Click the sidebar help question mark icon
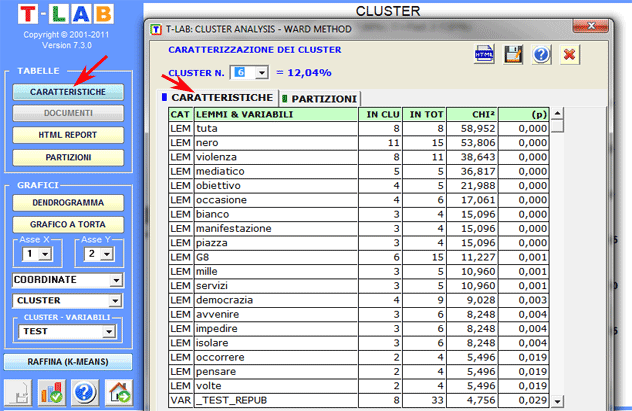Viewport: 632px width, 411px height. [85, 392]
